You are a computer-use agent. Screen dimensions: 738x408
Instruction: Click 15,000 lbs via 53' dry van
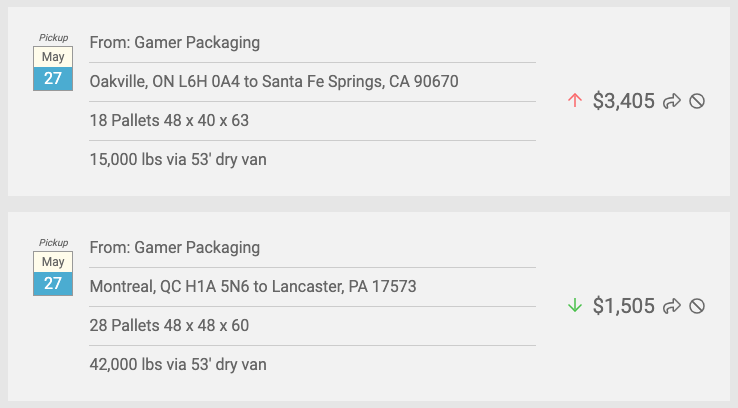(x=178, y=160)
